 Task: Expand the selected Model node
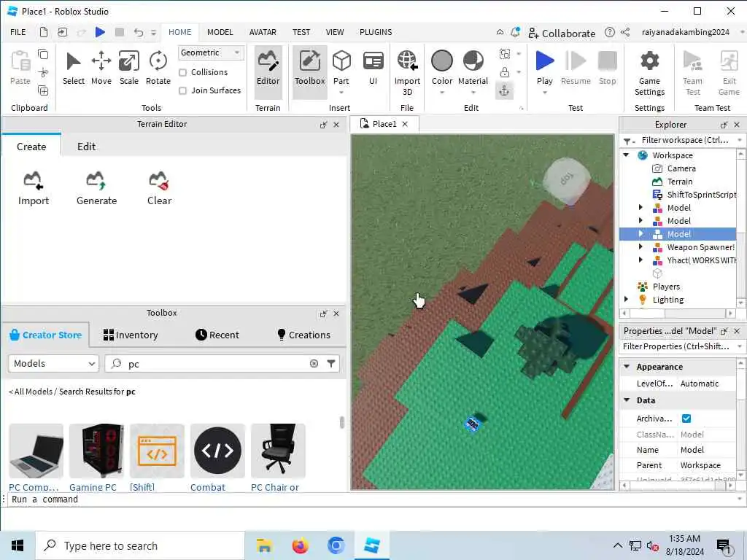[x=640, y=234]
